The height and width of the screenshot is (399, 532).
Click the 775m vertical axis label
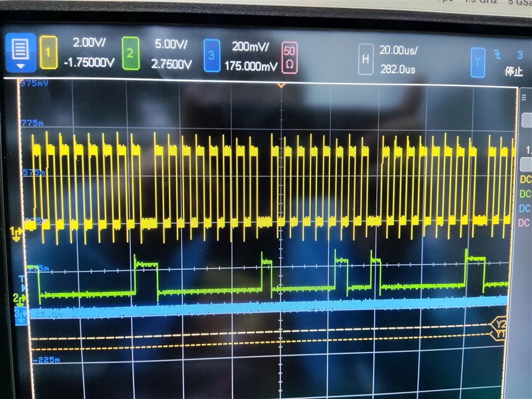tap(33, 123)
